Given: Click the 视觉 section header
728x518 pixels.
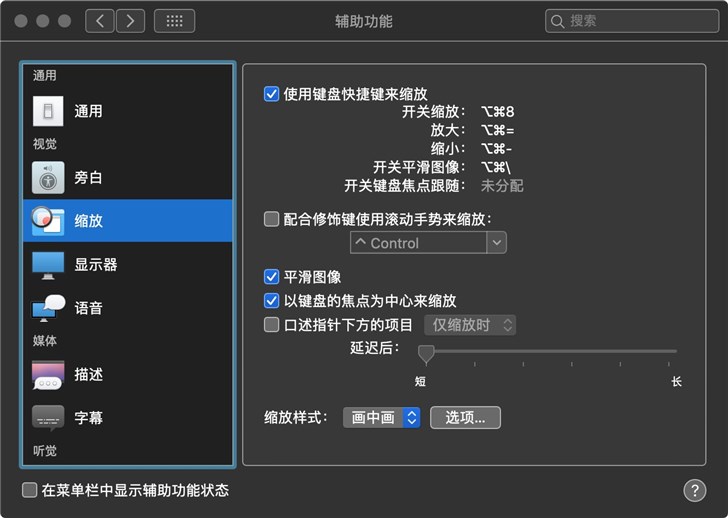Looking at the screenshot, I should click(x=45, y=144).
